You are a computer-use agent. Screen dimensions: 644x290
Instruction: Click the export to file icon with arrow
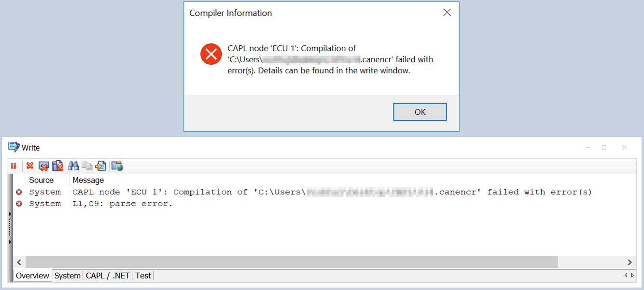coord(100,166)
